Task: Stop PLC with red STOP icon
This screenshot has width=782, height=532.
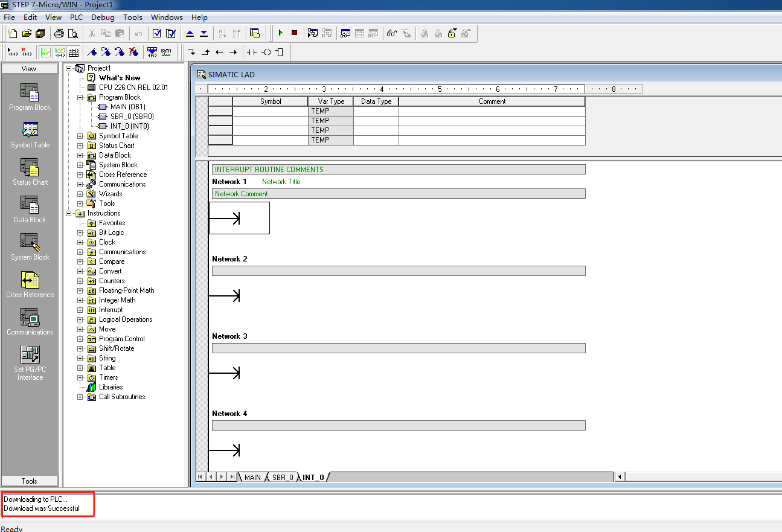Action: click(x=295, y=33)
